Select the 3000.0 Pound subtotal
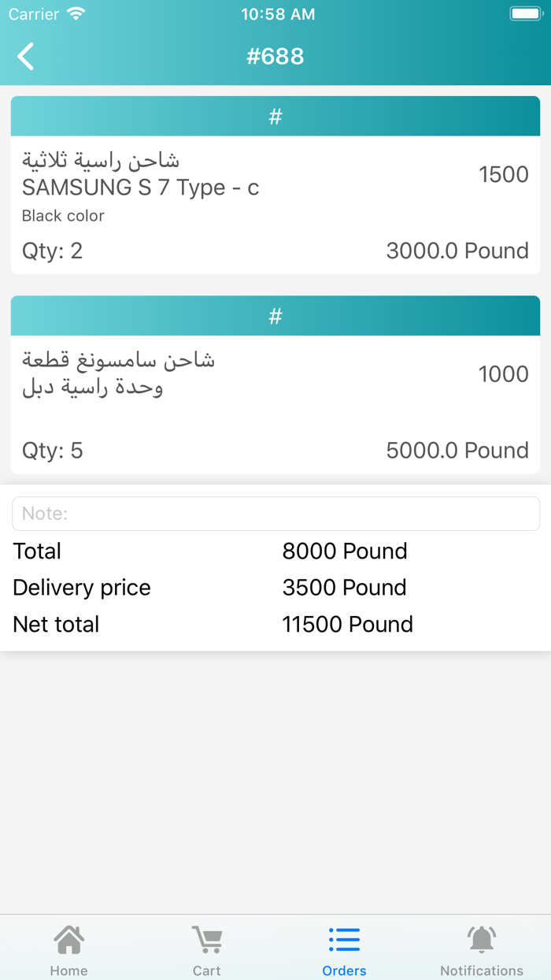The height and width of the screenshot is (980, 551). pos(457,251)
